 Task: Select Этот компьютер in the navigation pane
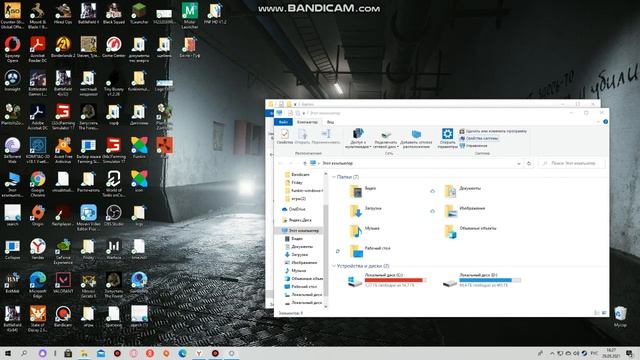point(300,231)
